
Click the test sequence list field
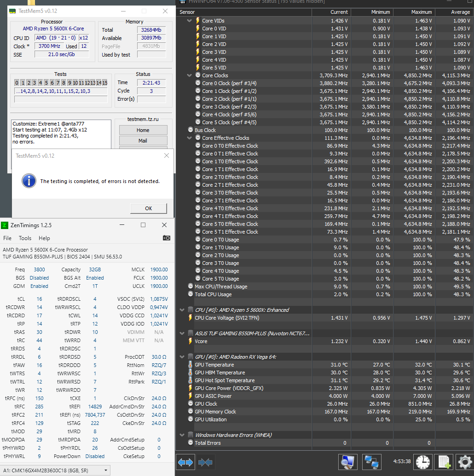point(61,91)
